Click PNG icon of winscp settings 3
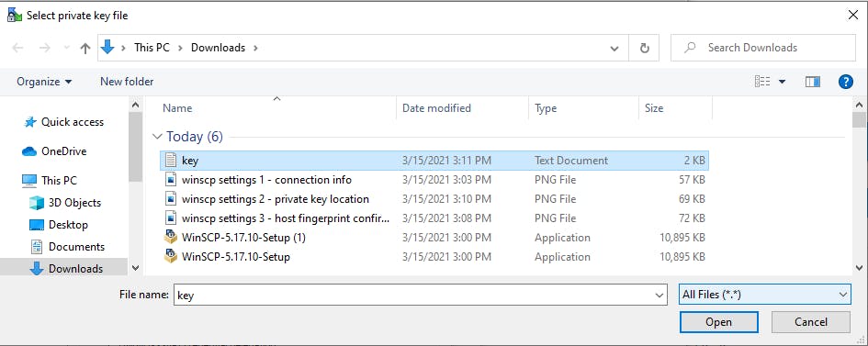This screenshot has width=868, height=346. (x=171, y=218)
